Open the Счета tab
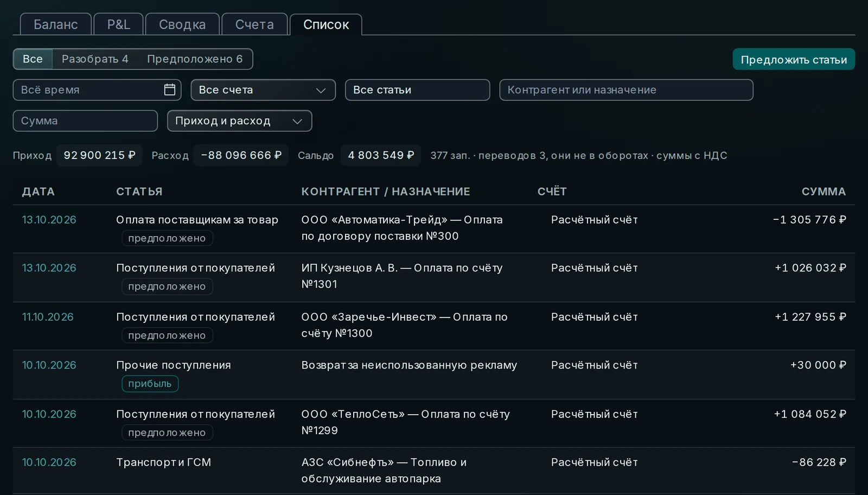 pos(254,24)
